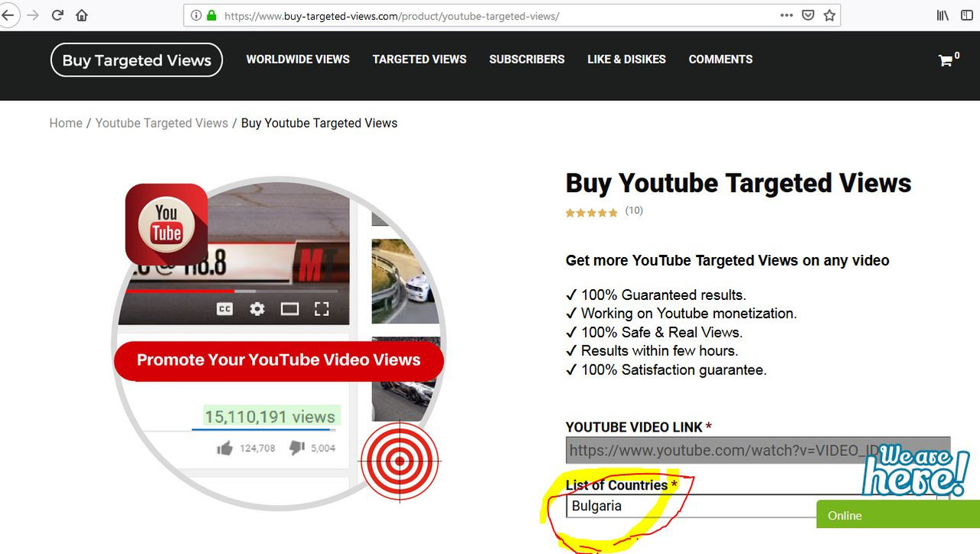Open the Online chat button
Viewport: 980px width, 554px height.
coord(898,515)
